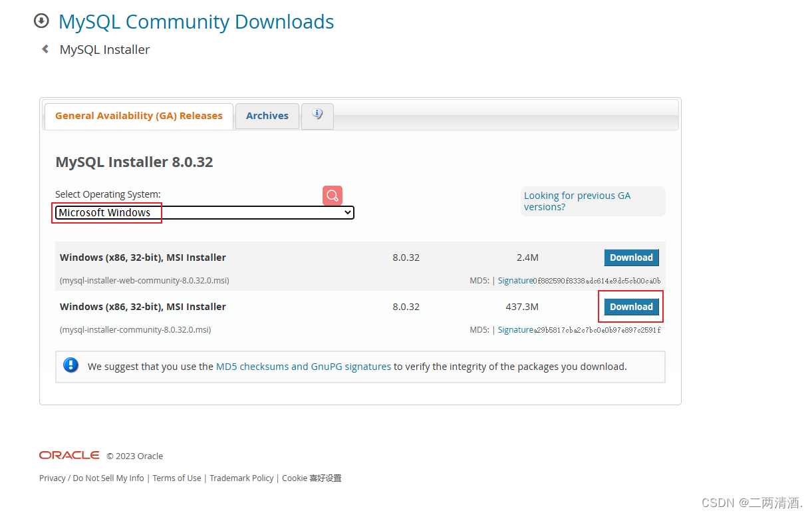Open the Select Operating System dropdown
The height and width of the screenshot is (515, 812).
tap(205, 213)
